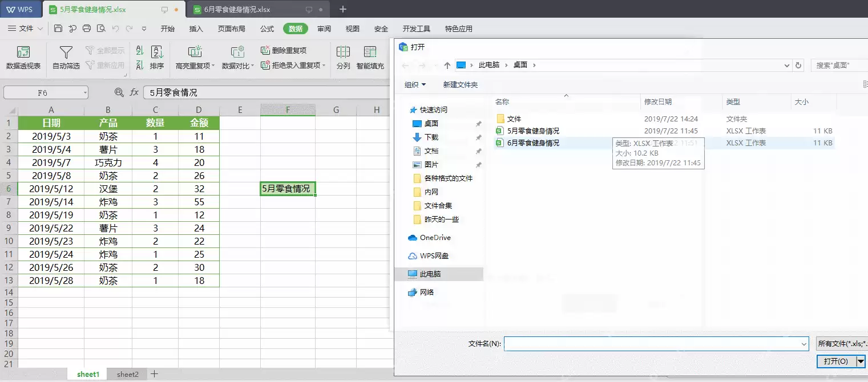Click the formula bar showing 5月零食情况

pos(265,92)
